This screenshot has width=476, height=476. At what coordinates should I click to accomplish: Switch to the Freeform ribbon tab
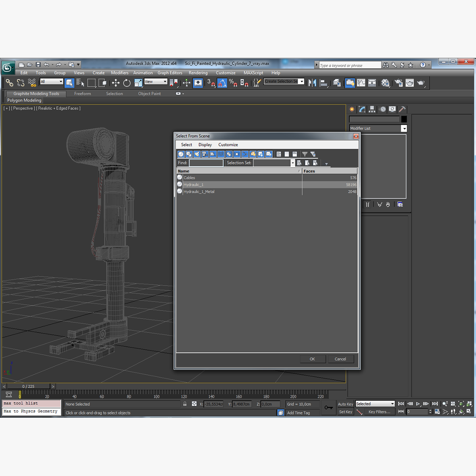point(83,94)
